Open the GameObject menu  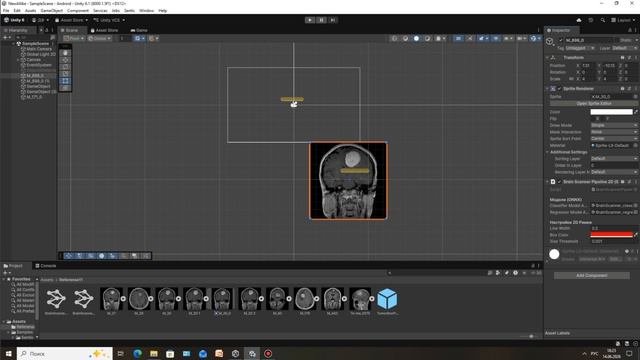click(52, 11)
